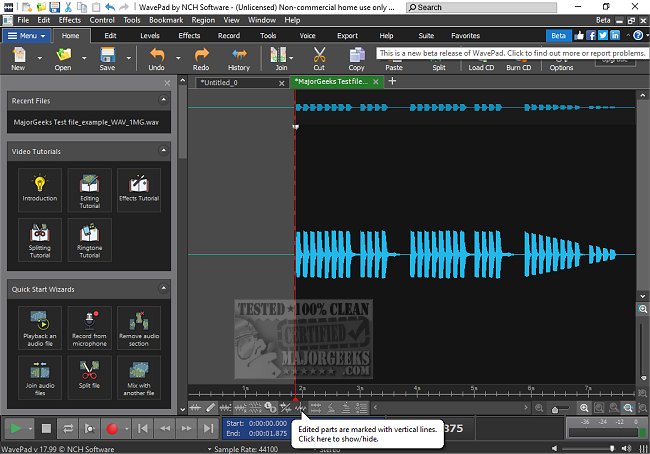Launch the Introduction video tutorial
Screen dimensions: 650x454
[x=40, y=189]
